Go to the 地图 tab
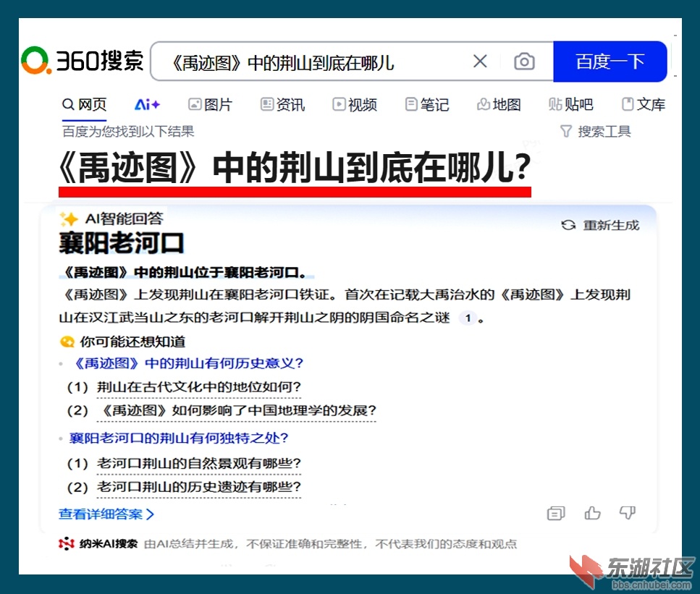The width and height of the screenshot is (700, 594). click(499, 105)
